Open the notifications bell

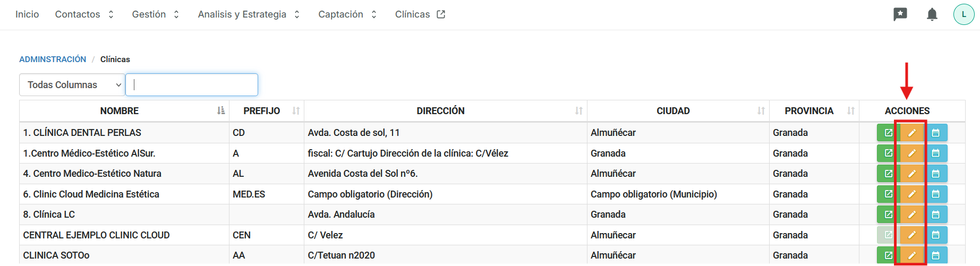(932, 14)
